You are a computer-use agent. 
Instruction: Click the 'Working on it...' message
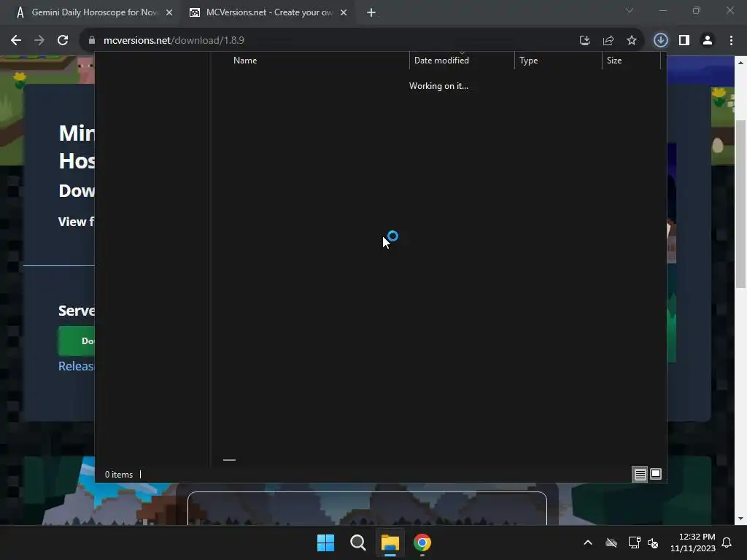click(x=438, y=86)
